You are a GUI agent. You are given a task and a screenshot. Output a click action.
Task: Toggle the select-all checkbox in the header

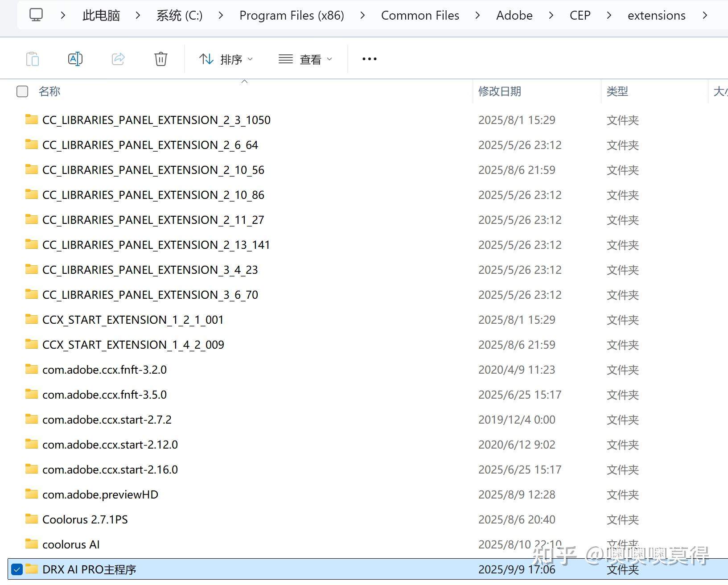(22, 91)
